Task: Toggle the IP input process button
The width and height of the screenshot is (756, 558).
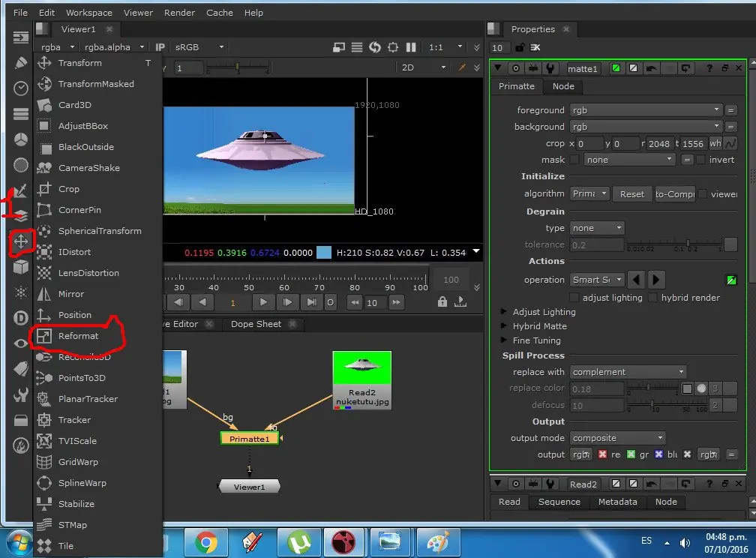Action: click(160, 47)
